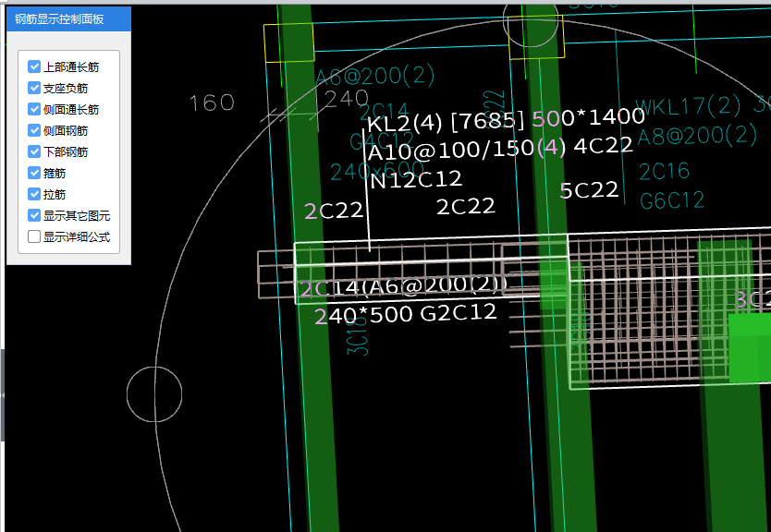Click the A8@200(2) stirrup annotation
The height and width of the screenshot is (532, 771).
coord(697,136)
